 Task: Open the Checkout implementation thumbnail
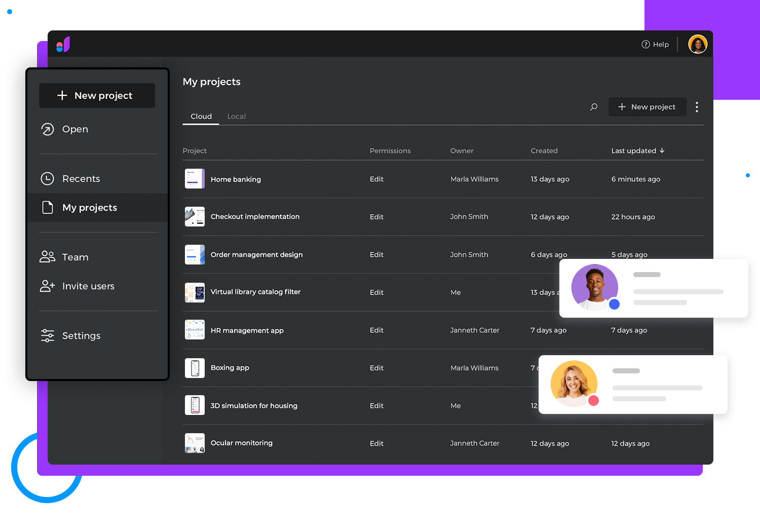click(195, 217)
